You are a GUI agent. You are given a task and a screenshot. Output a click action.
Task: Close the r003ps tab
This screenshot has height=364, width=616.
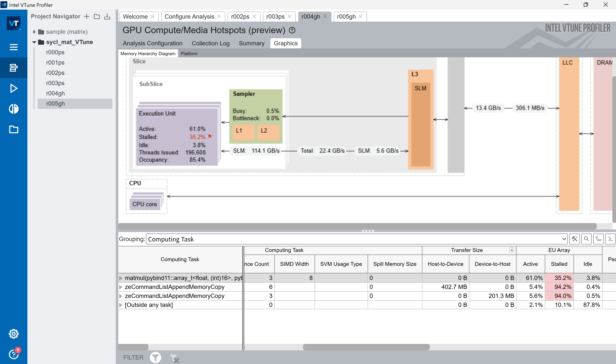point(289,16)
